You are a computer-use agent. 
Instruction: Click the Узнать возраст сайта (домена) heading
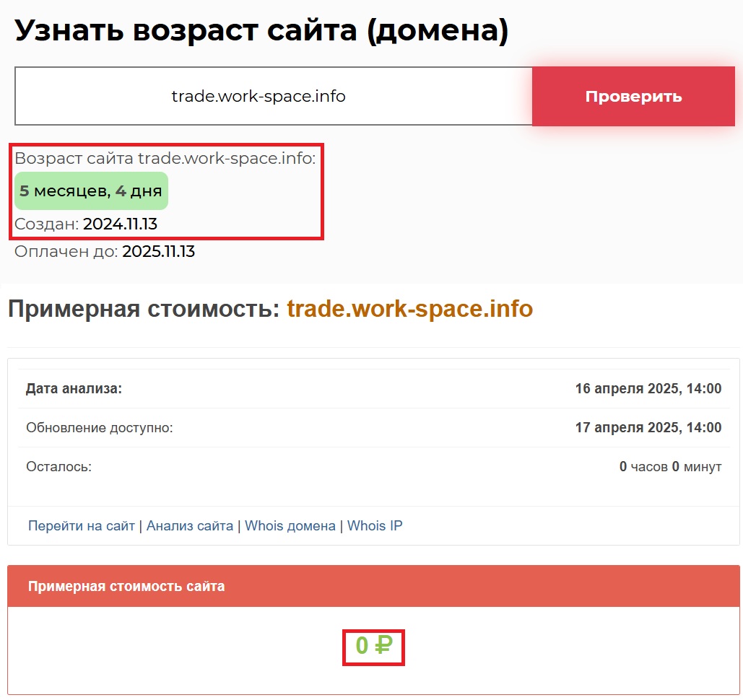(x=261, y=31)
